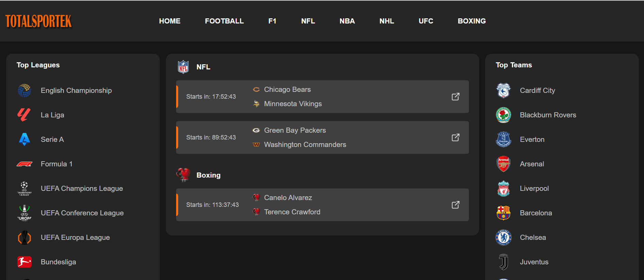Click the UEFA Champions League logo
The width and height of the screenshot is (644, 280).
point(24,188)
